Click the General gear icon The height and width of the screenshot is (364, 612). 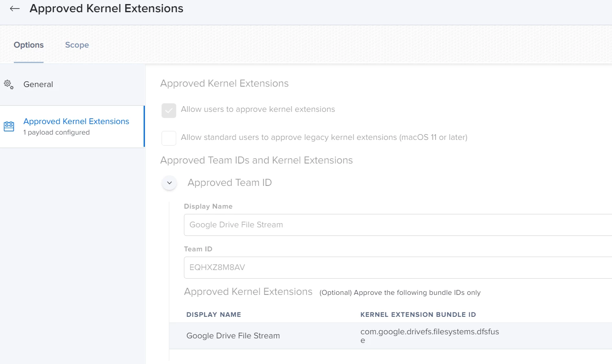[x=9, y=85]
